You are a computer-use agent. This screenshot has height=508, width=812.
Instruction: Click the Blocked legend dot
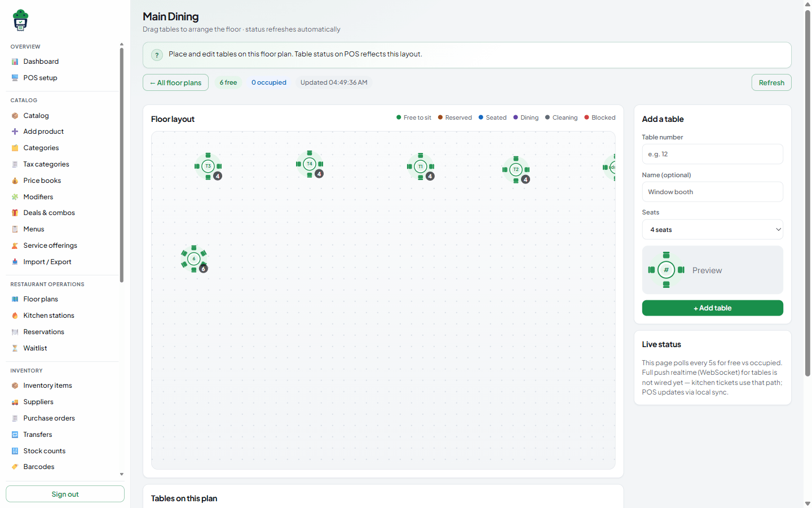pyautogui.click(x=586, y=117)
